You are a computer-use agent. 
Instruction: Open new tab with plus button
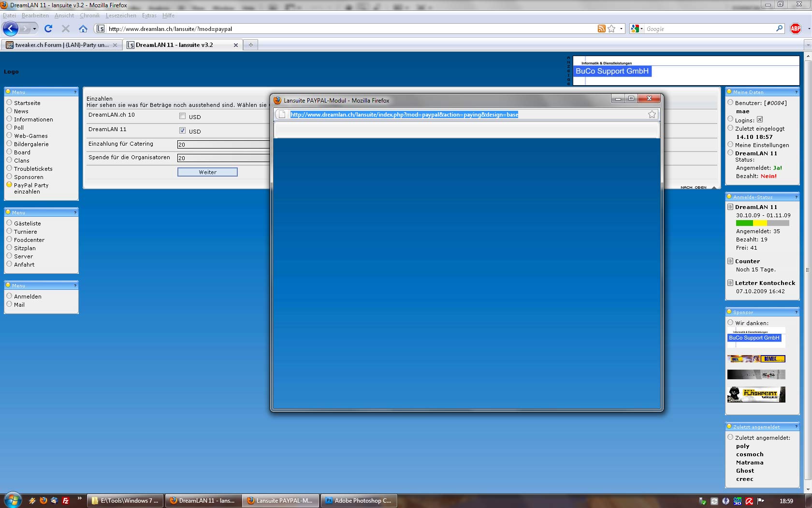250,45
